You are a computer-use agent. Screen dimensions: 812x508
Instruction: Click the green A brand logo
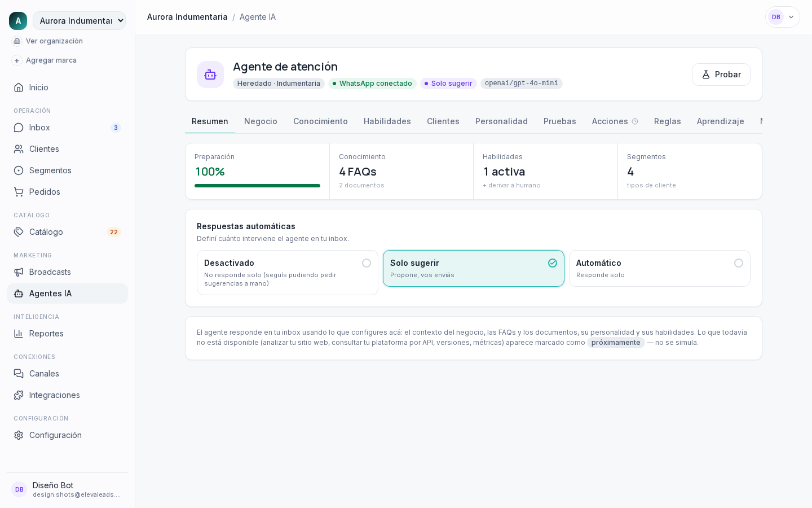(18, 21)
